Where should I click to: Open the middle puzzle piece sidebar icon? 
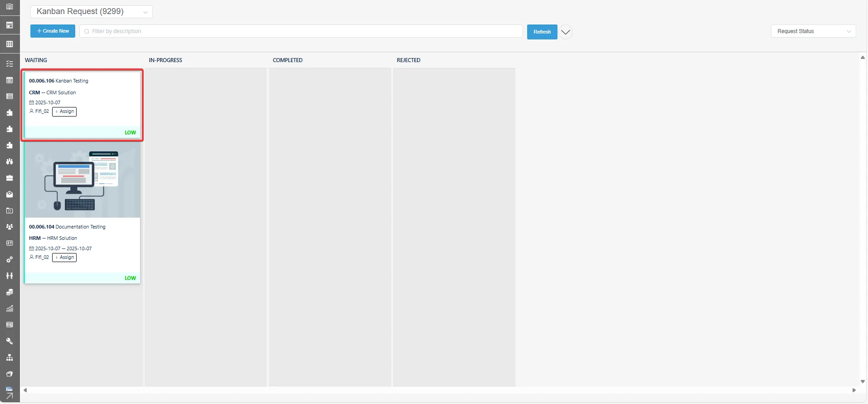10,129
